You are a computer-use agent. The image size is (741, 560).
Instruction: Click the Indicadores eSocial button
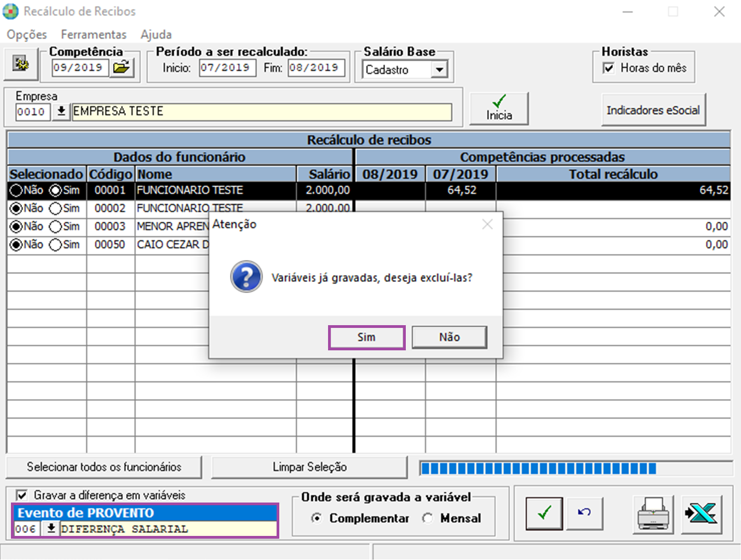pyautogui.click(x=653, y=110)
